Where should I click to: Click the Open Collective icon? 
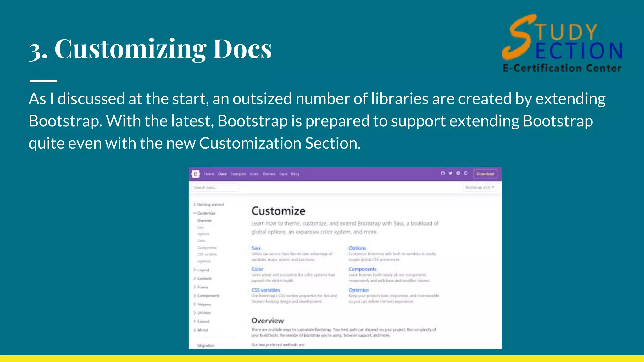465,173
